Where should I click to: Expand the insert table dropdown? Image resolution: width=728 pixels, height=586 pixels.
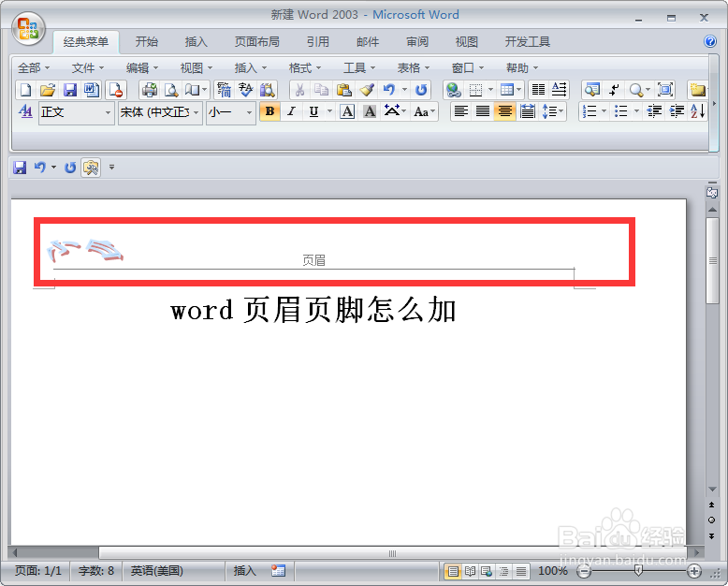point(519,90)
